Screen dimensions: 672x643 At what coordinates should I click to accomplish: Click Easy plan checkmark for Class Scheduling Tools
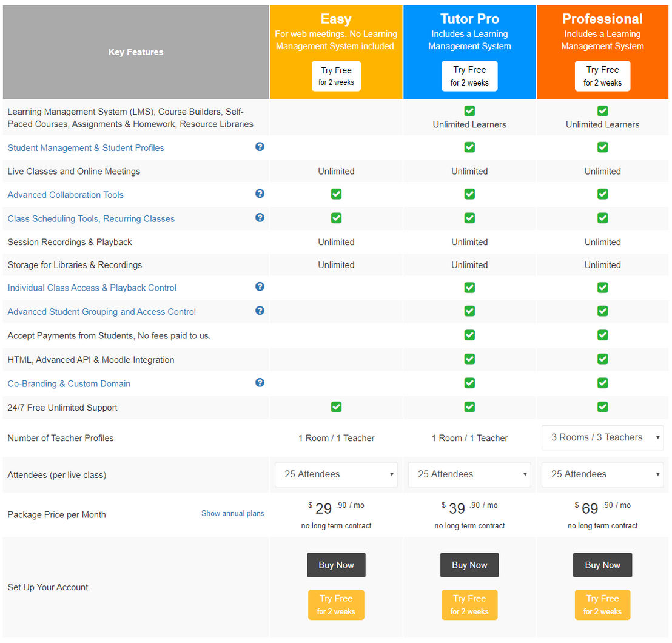(337, 218)
